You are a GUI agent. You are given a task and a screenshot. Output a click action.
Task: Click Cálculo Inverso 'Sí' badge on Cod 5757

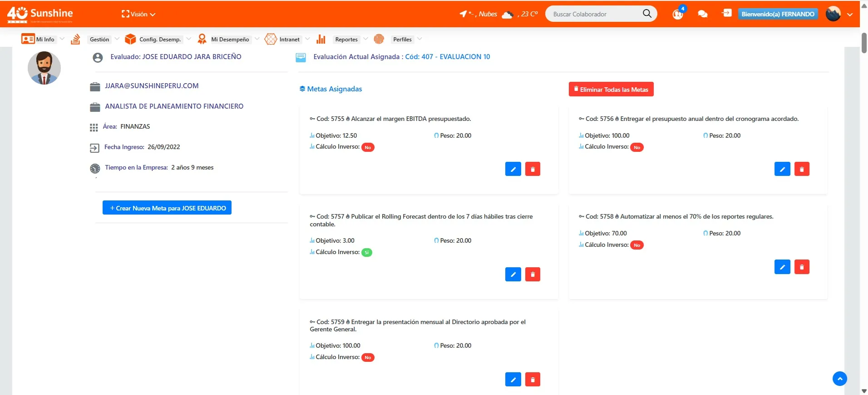[x=367, y=252]
